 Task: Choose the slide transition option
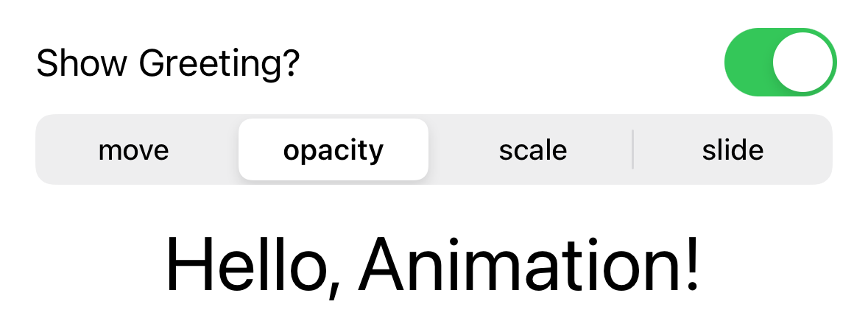tap(733, 150)
